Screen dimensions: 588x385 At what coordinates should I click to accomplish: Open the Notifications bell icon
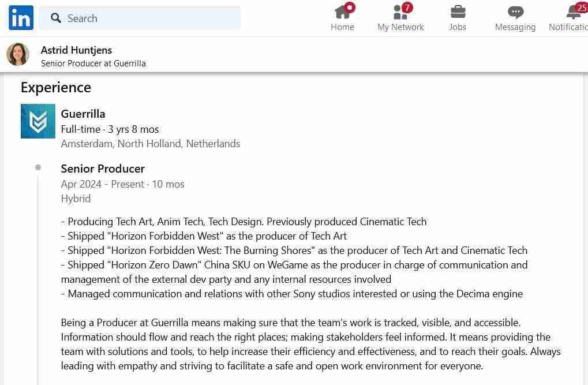pos(573,12)
